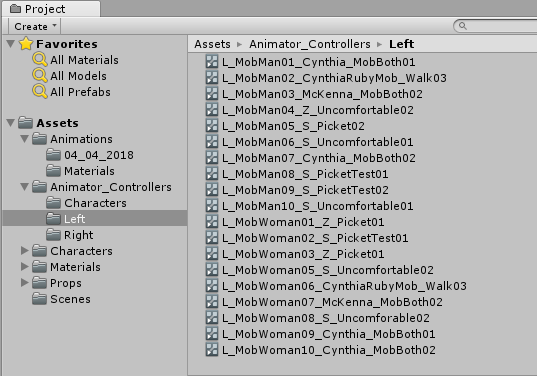537x376 pixels.
Task: Click the All Prefabs search icon
Action: (x=40, y=92)
